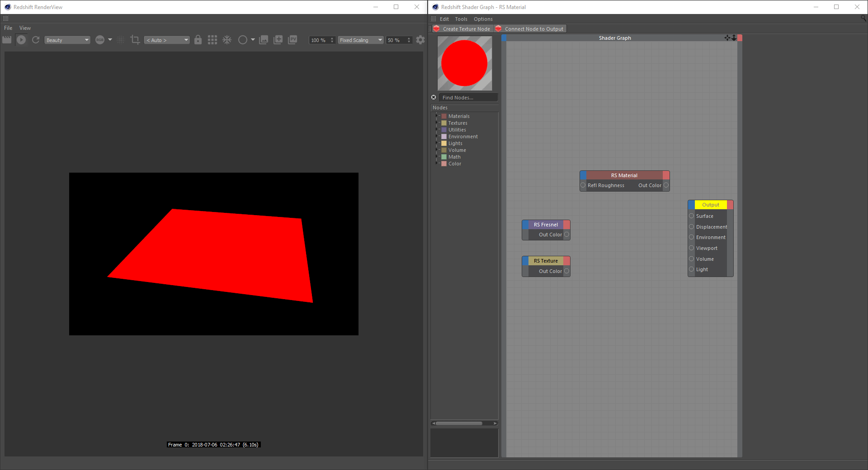Toggle the PV picture viewer icon

293,40
